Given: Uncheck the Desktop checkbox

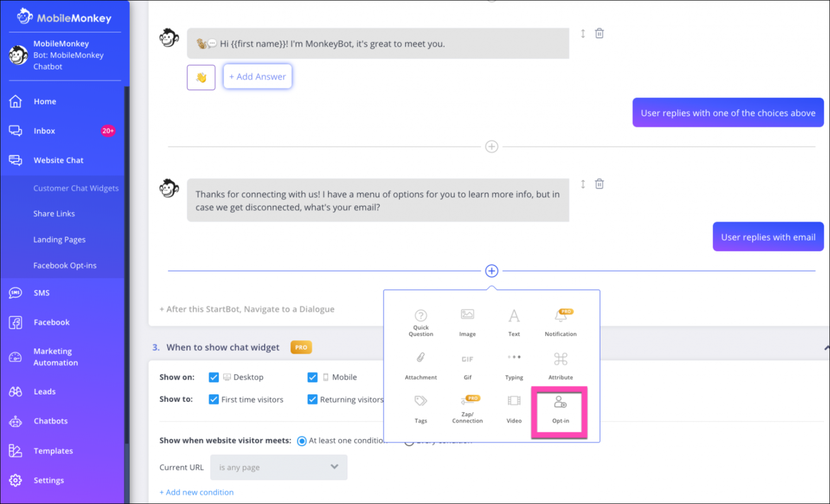Looking at the screenshot, I should tap(214, 377).
